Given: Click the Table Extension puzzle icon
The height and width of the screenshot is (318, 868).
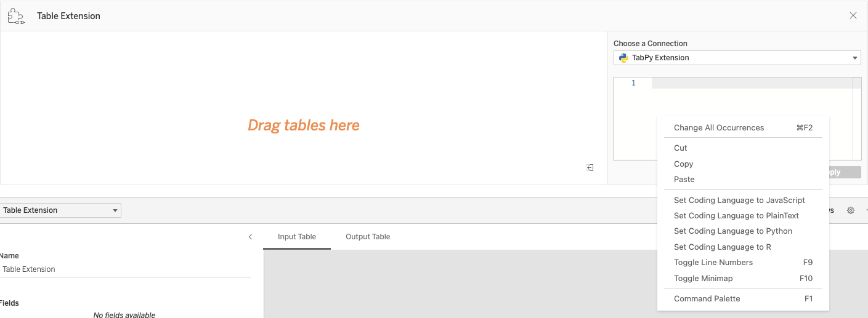Looking at the screenshot, I should tap(16, 16).
